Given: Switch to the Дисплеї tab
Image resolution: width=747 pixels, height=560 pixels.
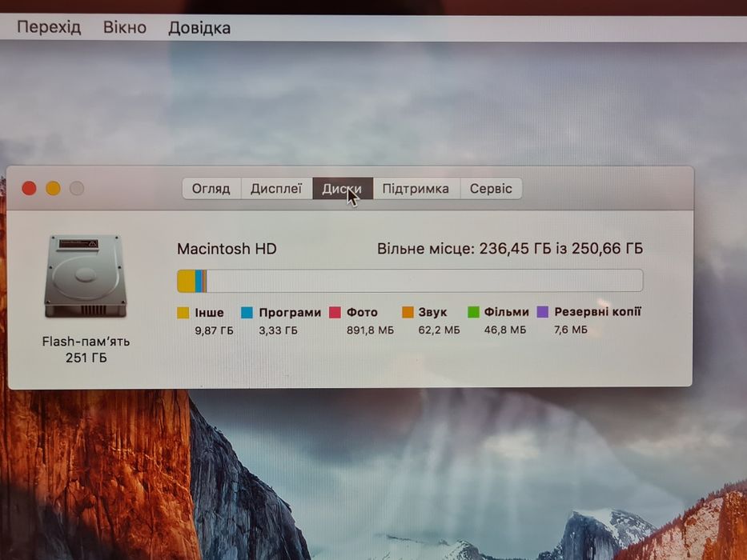Looking at the screenshot, I should pyautogui.click(x=276, y=189).
